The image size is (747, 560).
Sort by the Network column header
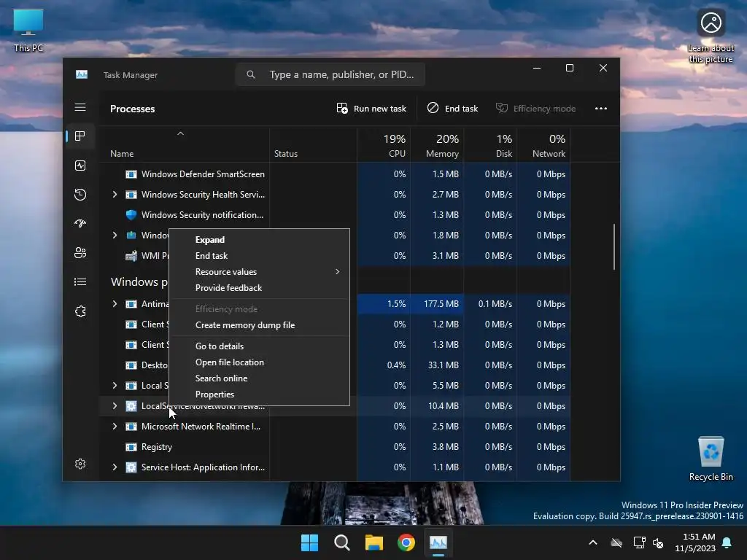click(x=543, y=145)
